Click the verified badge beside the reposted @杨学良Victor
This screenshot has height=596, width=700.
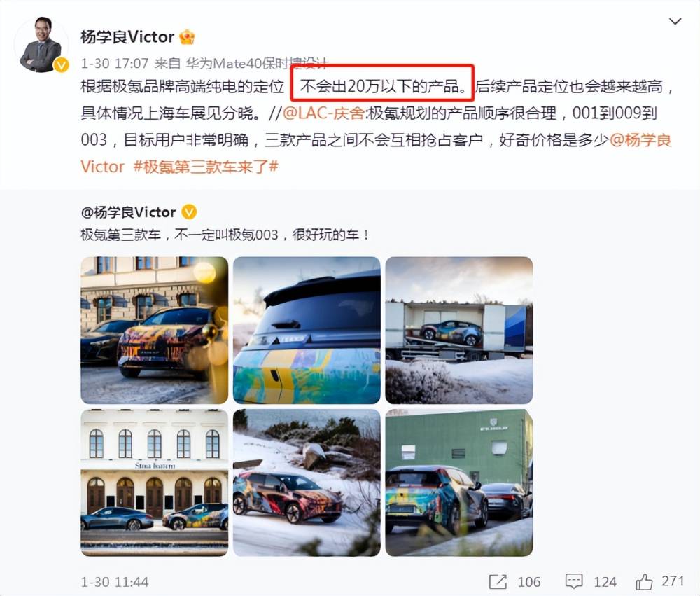(189, 212)
